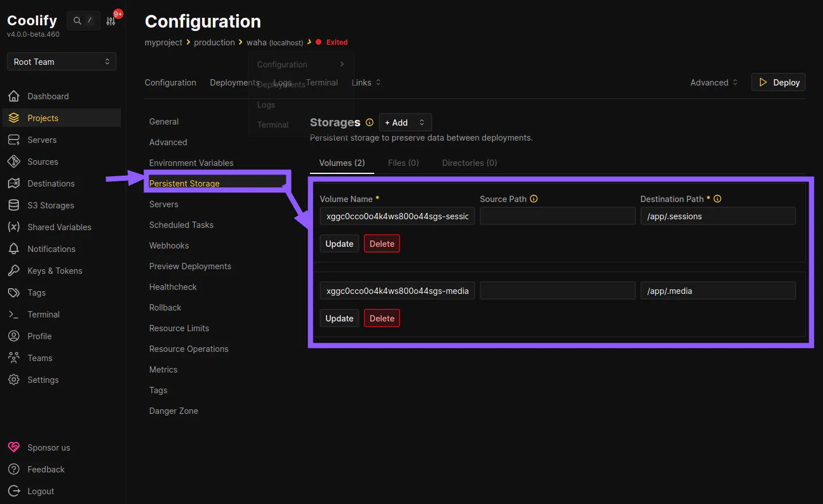Click the Keys & Tokens key icon
Viewport: 823px width, 504px height.
(x=14, y=271)
